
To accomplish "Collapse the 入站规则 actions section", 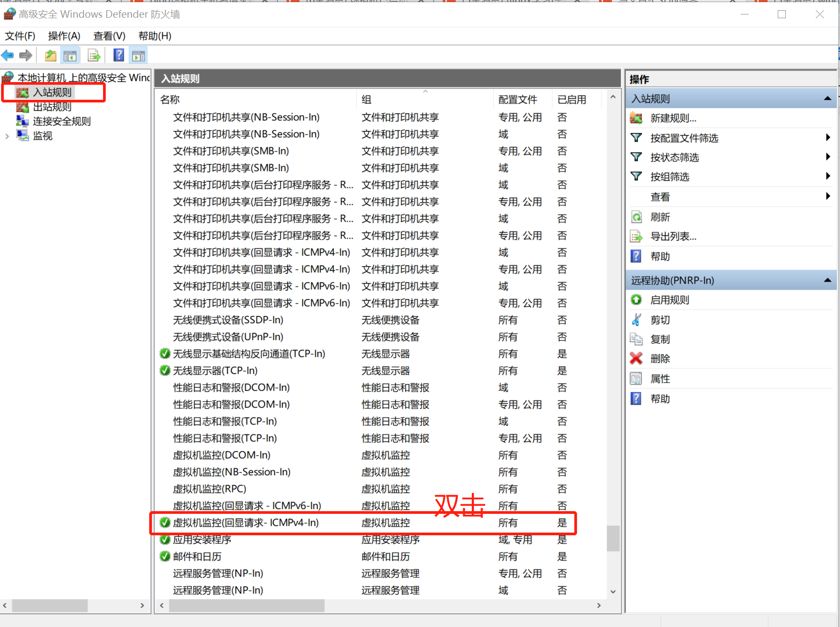I will 827,99.
